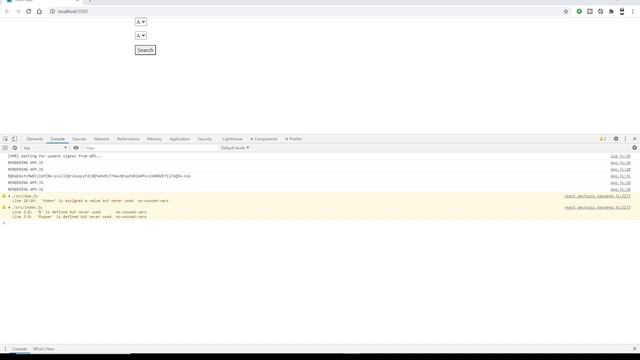Open the round gray extension icon
This screenshot has width=640, height=360.
600,11
